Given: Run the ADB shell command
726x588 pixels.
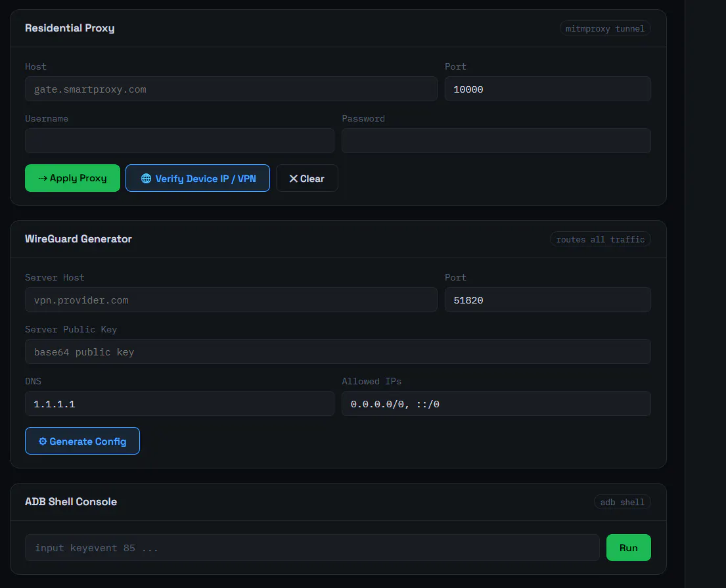Looking at the screenshot, I should 628,548.
